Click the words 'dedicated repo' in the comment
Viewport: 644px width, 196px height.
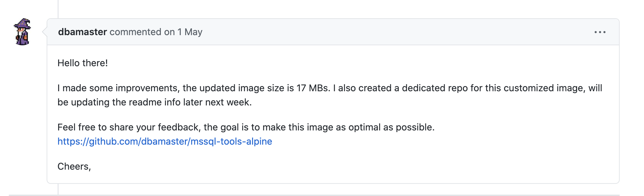pyautogui.click(x=435, y=88)
